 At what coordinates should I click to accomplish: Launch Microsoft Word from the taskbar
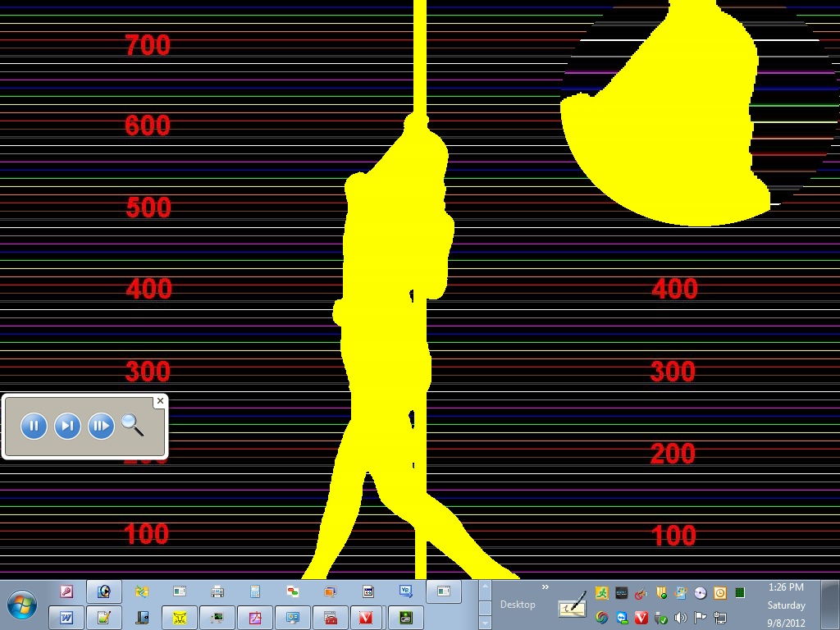tap(66, 617)
